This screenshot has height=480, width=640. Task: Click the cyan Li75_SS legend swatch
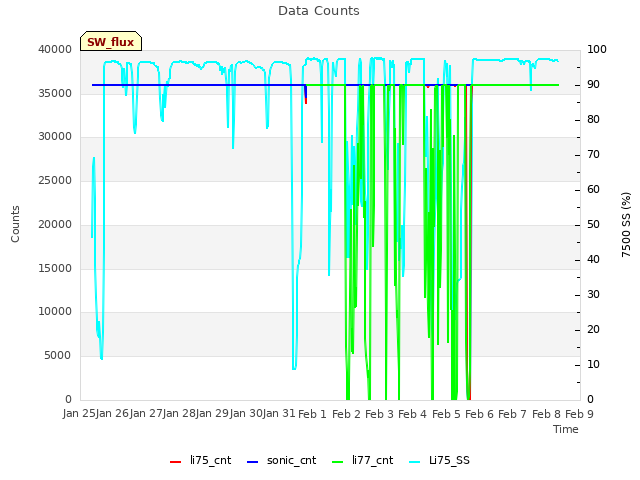click(414, 462)
